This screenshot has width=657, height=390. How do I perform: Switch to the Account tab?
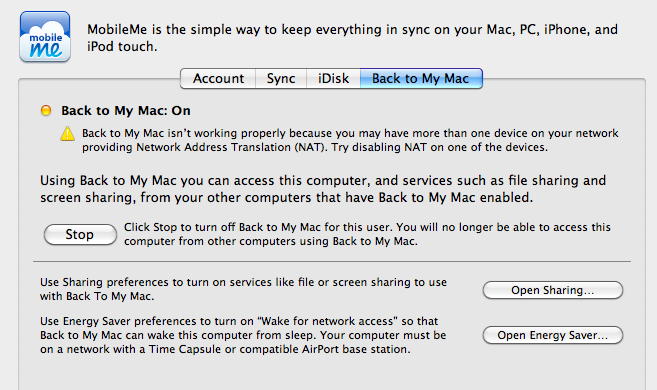[218, 78]
